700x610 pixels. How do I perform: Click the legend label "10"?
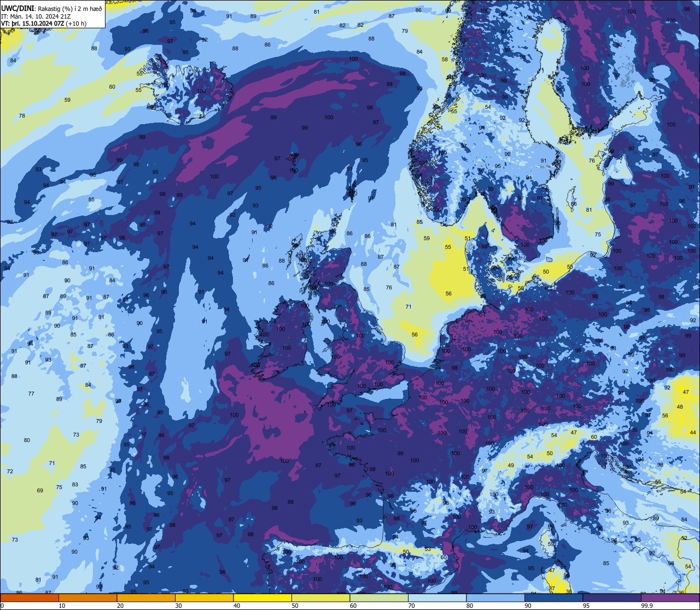62,606
